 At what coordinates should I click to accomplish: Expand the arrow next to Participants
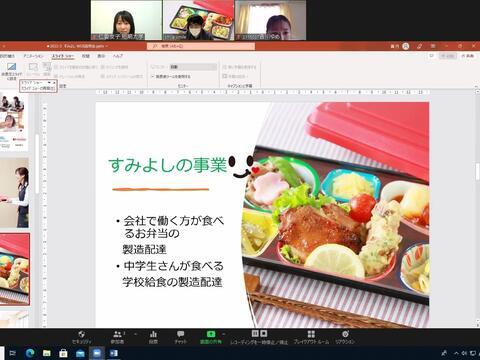click(x=135, y=334)
